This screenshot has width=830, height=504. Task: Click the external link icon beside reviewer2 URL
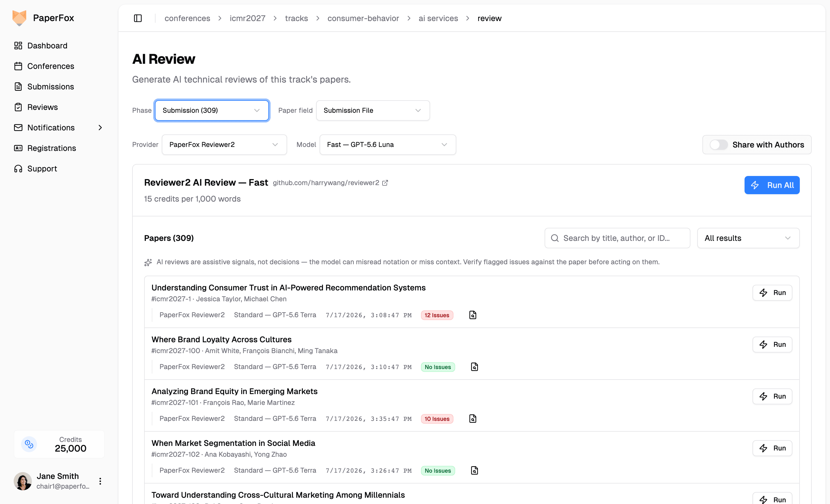tap(385, 183)
